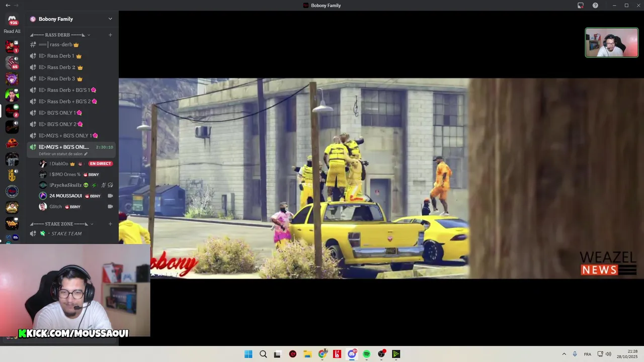Open the Bobony Family server menu

pyautogui.click(x=71, y=19)
